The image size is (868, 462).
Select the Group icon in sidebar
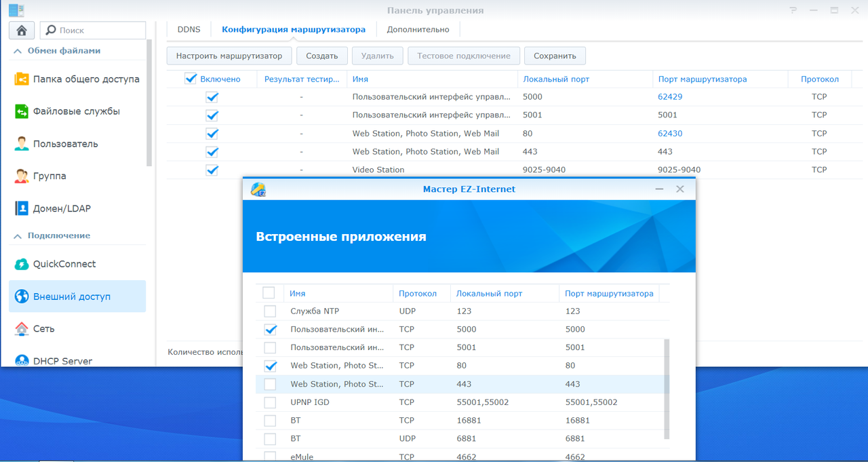click(22, 176)
